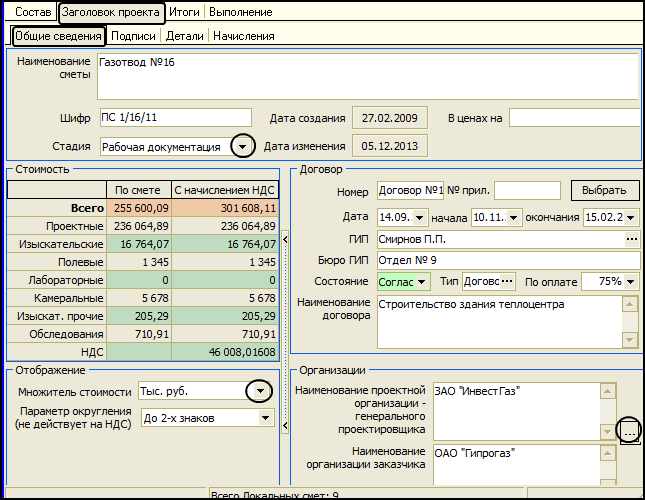Image resolution: width=645 pixels, height=500 pixels.
Task: Click the № прил. input field
Action: point(527,190)
